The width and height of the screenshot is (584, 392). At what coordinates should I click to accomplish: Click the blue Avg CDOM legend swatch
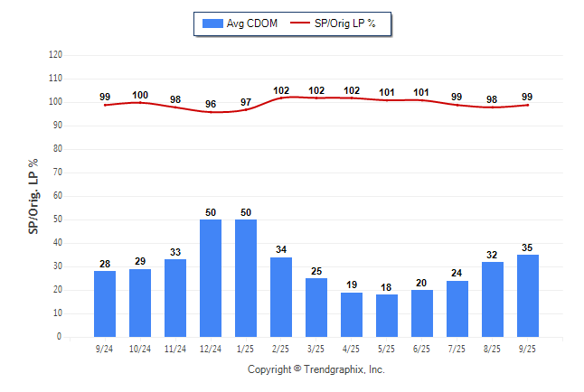(213, 23)
